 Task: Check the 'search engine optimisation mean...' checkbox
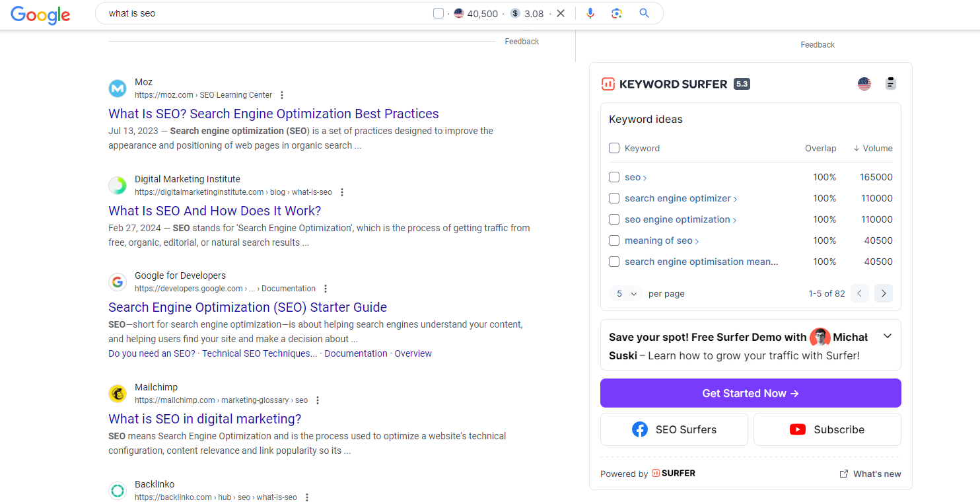pyautogui.click(x=614, y=262)
